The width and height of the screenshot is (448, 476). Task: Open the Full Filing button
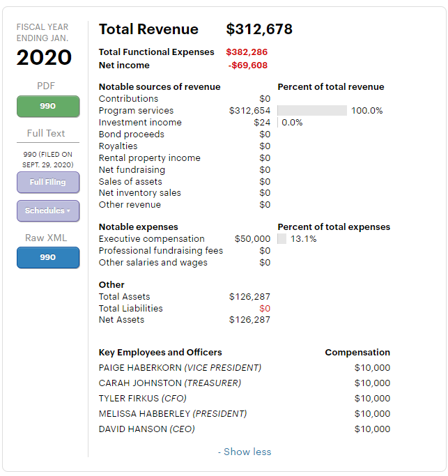48,182
